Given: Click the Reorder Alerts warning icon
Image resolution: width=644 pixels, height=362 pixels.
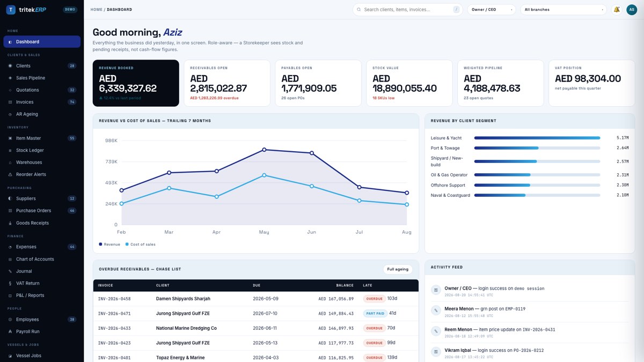Looking at the screenshot, I should 10,174.
